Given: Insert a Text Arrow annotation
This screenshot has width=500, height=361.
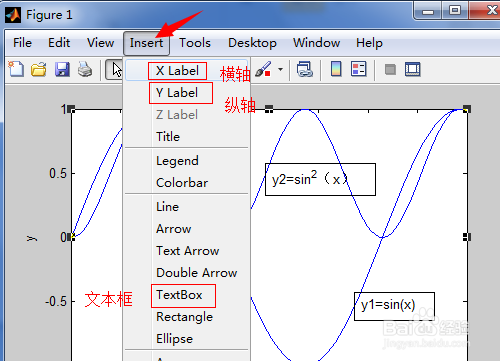Looking at the screenshot, I should tap(187, 251).
